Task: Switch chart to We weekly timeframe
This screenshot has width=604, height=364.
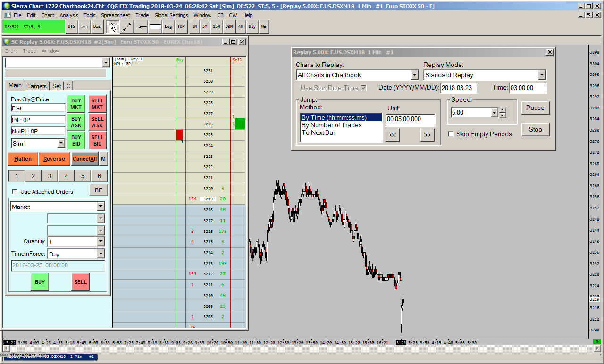Action: pyautogui.click(x=264, y=27)
